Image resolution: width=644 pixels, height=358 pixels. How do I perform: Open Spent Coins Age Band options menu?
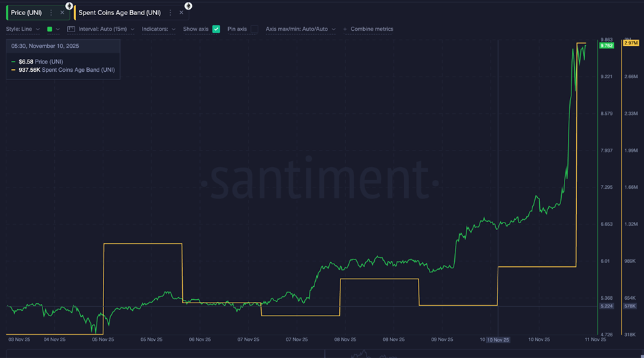point(170,12)
